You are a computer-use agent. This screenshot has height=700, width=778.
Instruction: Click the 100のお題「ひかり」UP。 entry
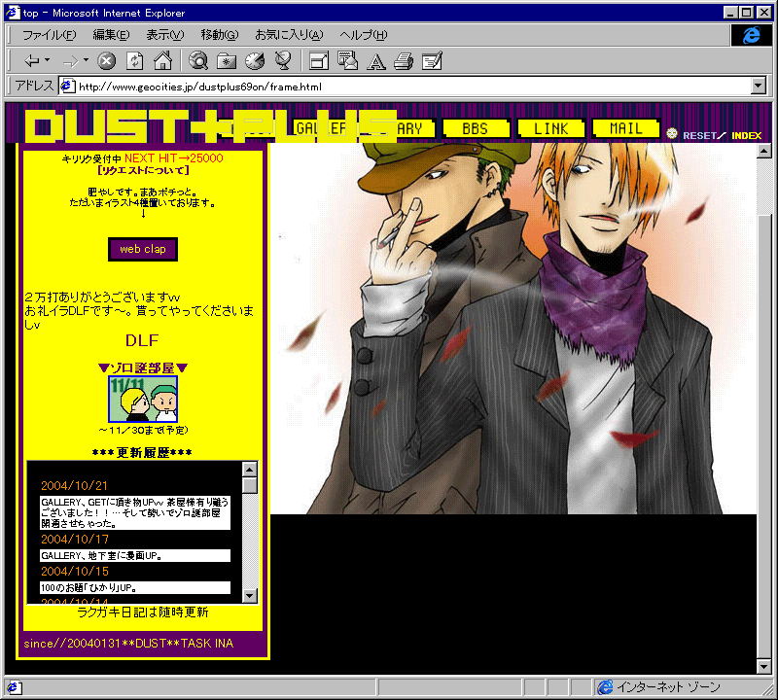click(135, 588)
